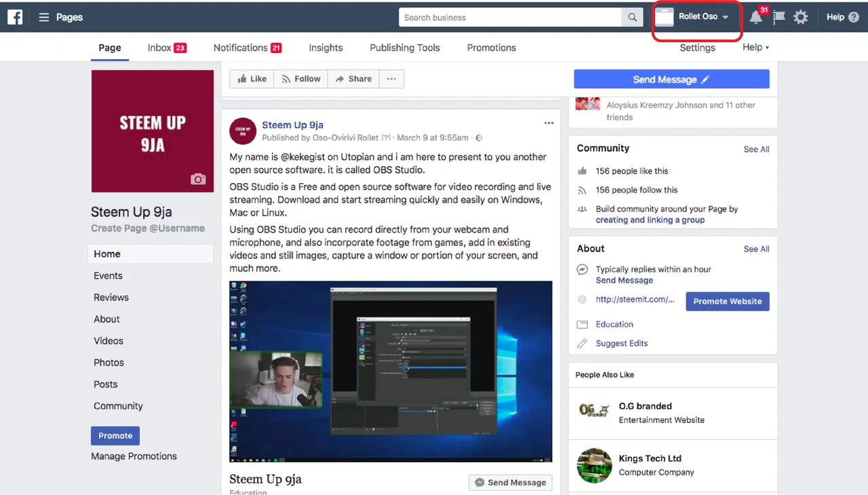Open the post options three-dot menu
Viewport: 868px width, 495px height.
point(549,123)
